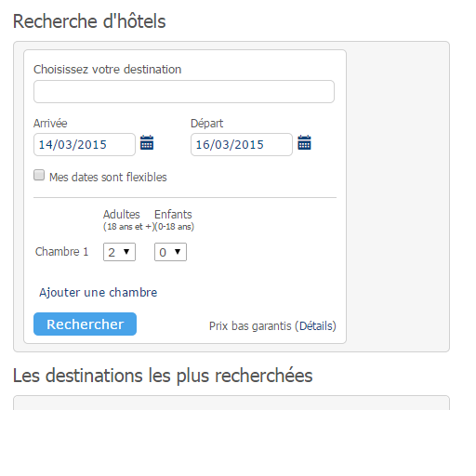The height and width of the screenshot is (476, 476).
Task: Expand the Enfants count dropdown for Chambre 1
Action: pyautogui.click(x=170, y=252)
